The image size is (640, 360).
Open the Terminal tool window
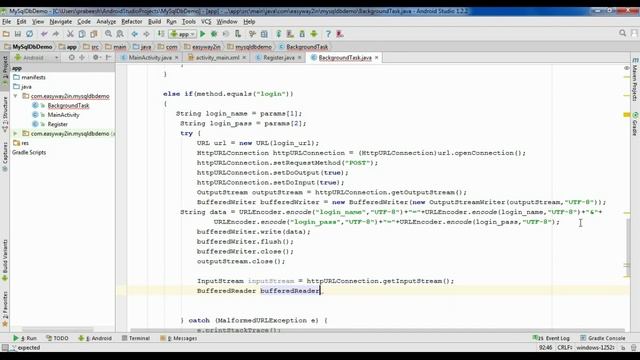point(136,338)
